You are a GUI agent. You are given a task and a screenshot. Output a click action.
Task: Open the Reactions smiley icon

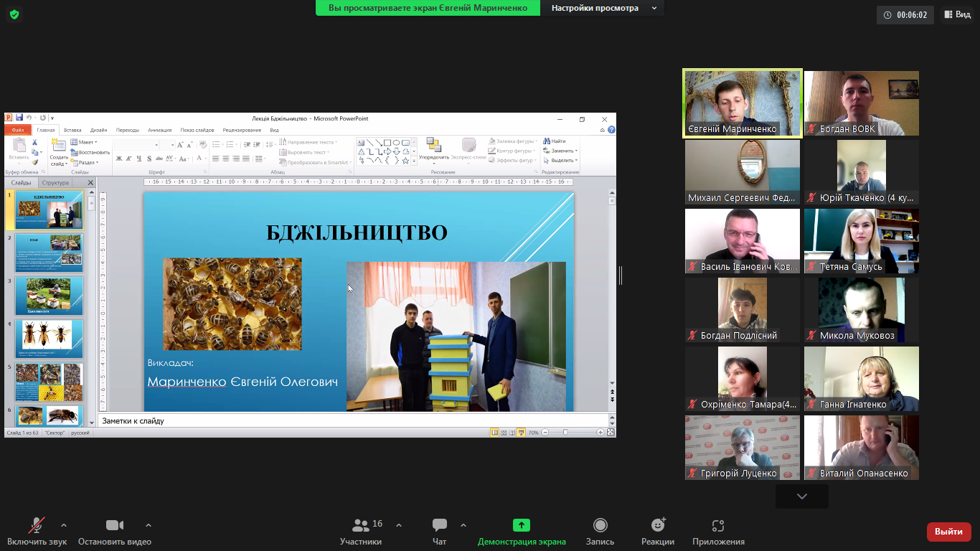[x=658, y=526]
